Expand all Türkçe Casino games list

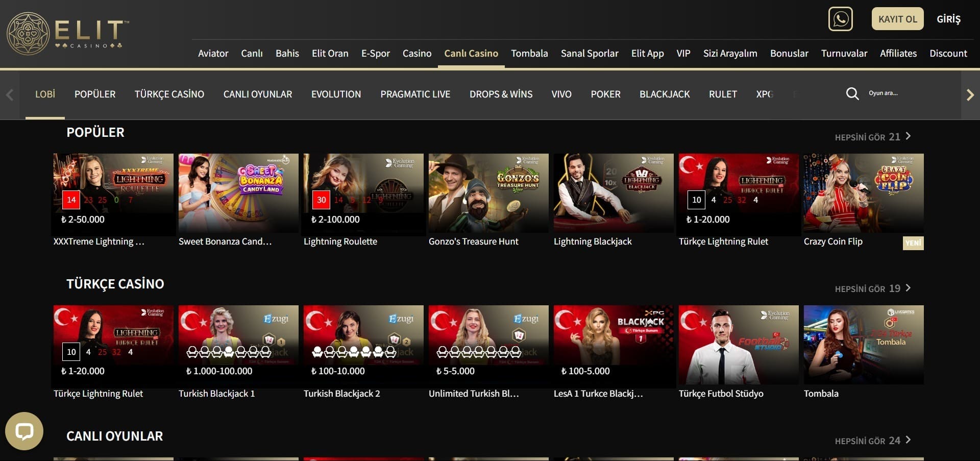coord(872,288)
